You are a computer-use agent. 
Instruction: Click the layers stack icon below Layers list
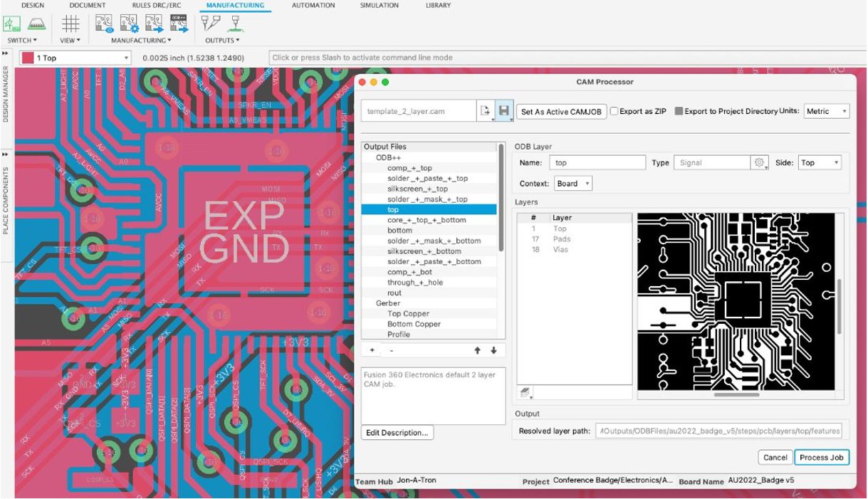(x=525, y=392)
